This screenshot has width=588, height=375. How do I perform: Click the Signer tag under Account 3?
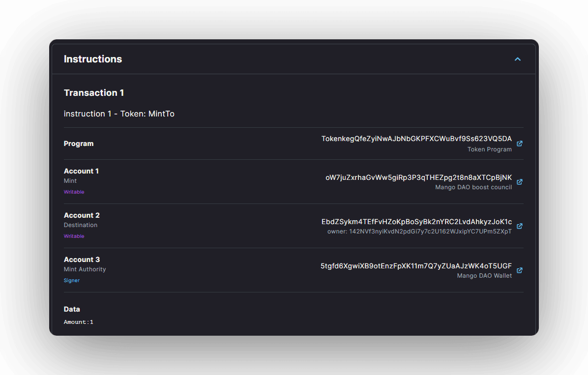coord(72,281)
